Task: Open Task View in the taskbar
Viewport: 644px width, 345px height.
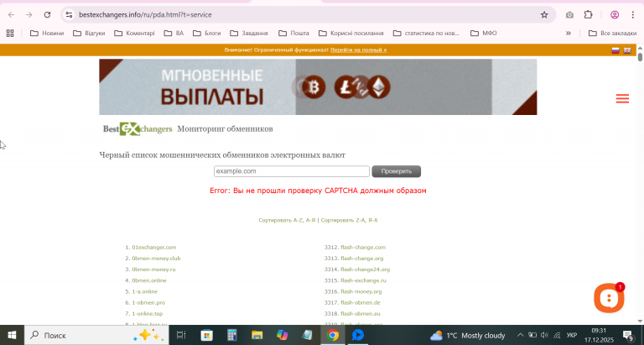Action: [181, 335]
